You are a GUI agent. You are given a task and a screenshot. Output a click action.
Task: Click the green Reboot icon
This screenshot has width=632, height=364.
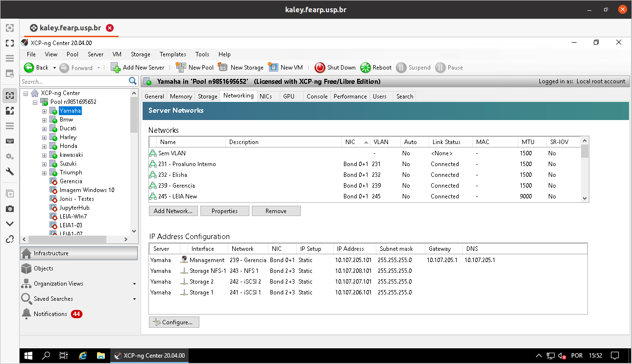365,68
